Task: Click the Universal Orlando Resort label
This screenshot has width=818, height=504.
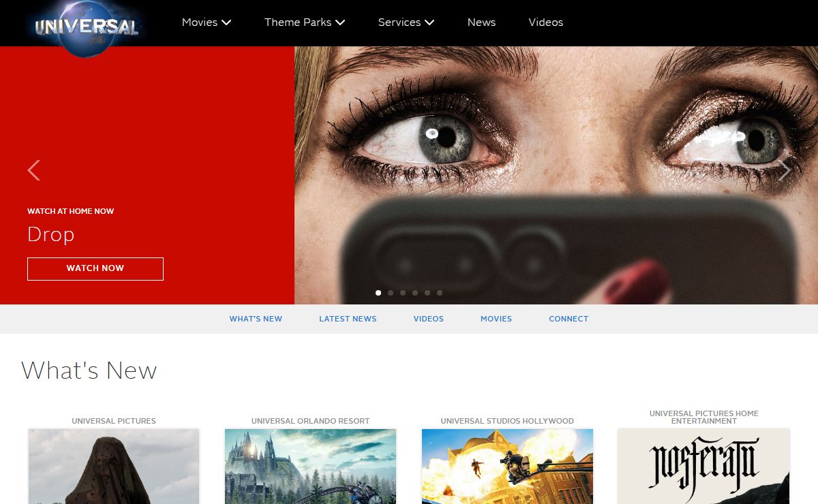Action: [311, 421]
